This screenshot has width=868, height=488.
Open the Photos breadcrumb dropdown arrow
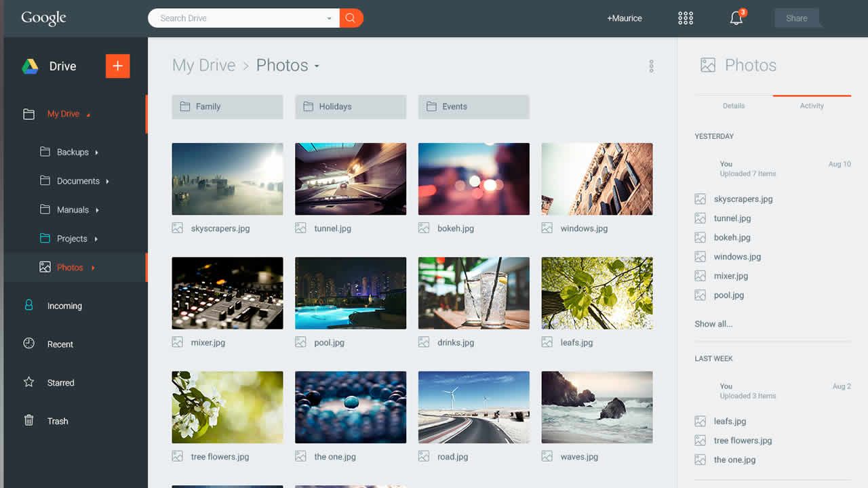coord(317,66)
